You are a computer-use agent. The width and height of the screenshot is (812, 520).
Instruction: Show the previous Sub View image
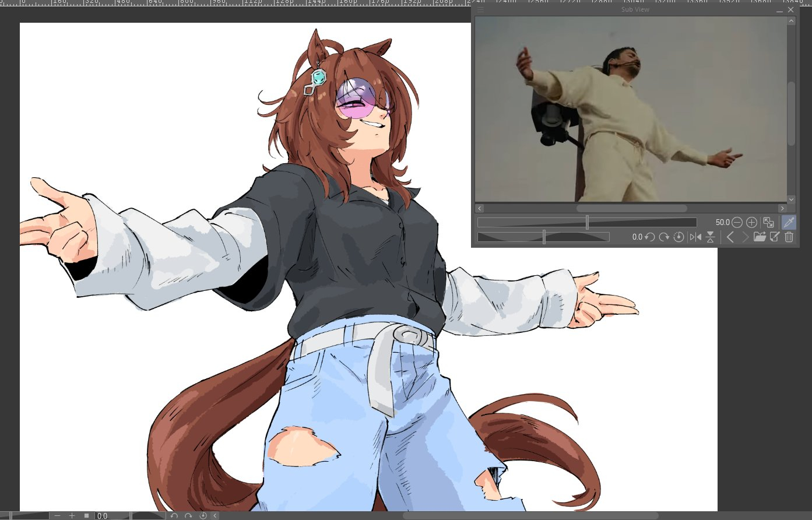pyautogui.click(x=730, y=237)
